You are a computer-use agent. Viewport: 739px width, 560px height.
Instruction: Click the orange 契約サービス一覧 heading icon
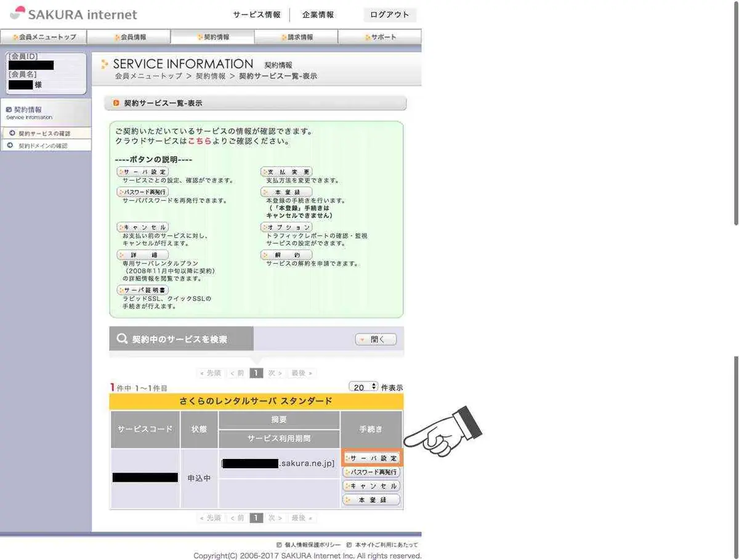point(116,103)
